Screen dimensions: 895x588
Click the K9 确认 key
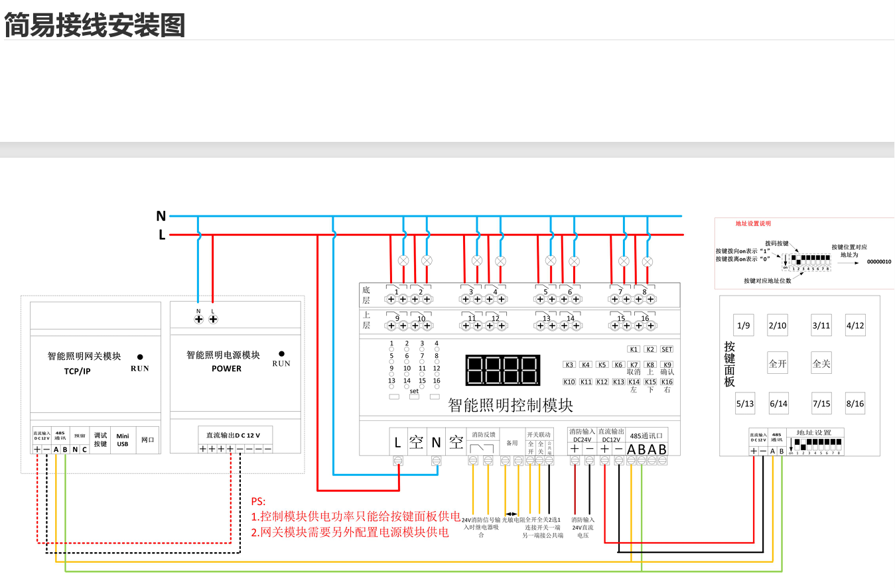point(667,368)
